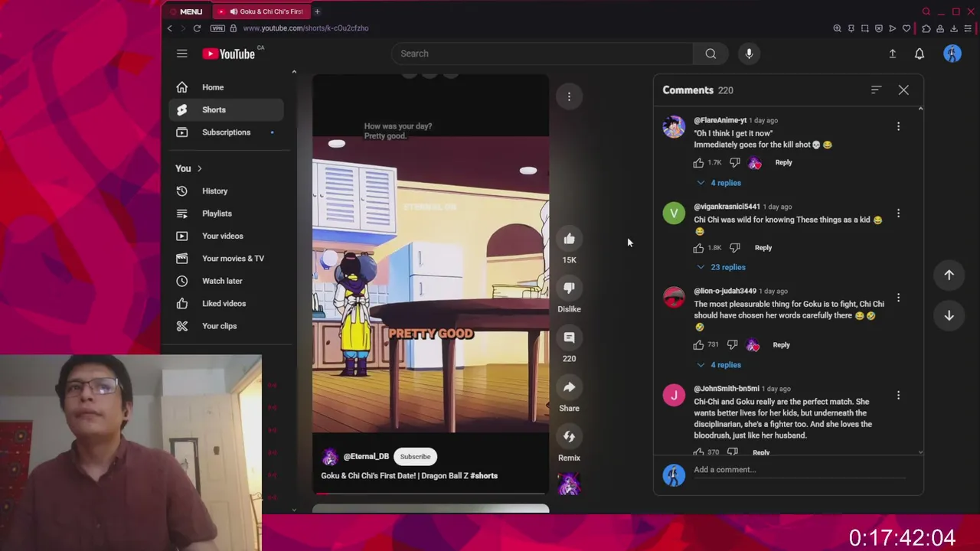This screenshot has height=551, width=980.
Task: Go to next short with down arrow
Action: point(949,315)
